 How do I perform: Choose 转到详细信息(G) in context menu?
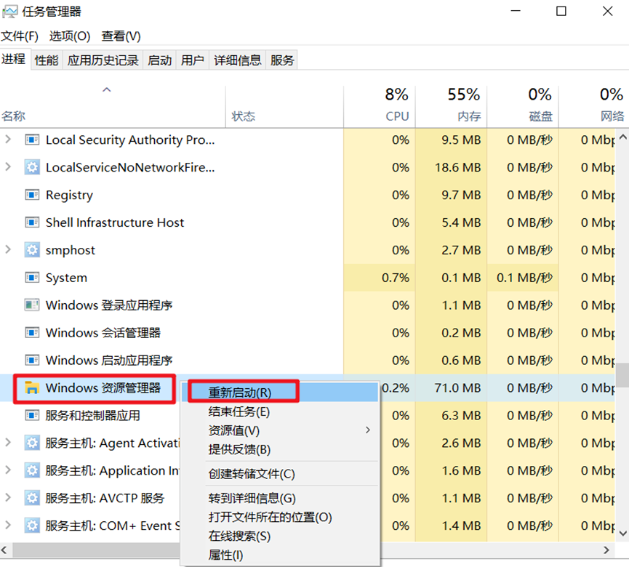pyautogui.click(x=279, y=498)
